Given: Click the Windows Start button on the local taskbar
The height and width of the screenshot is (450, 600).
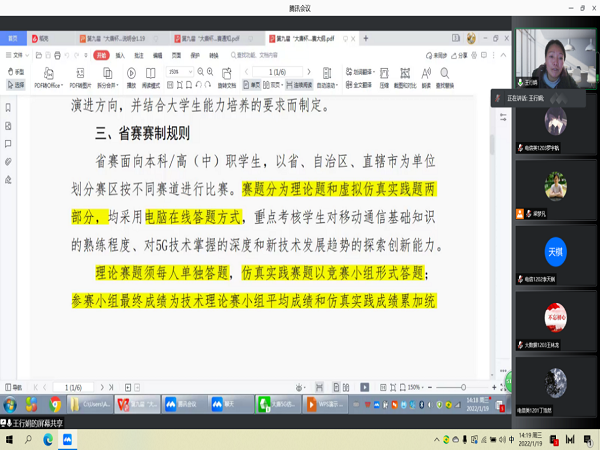Looking at the screenshot, I should click(x=9, y=439).
